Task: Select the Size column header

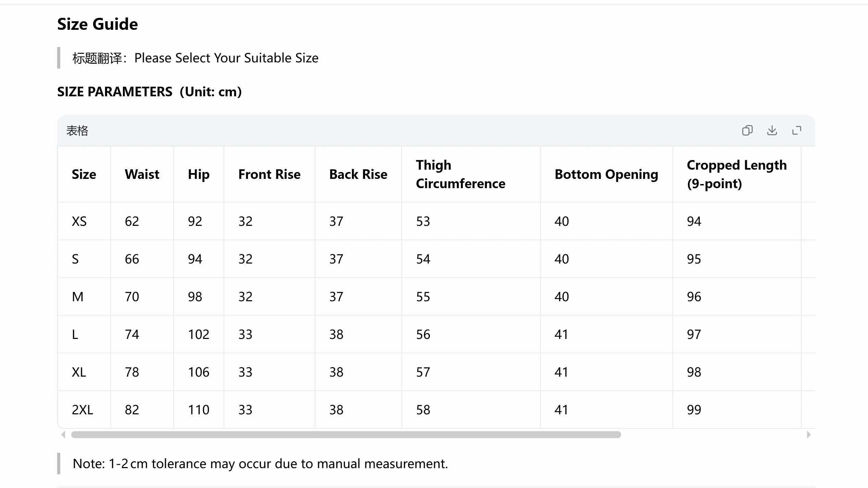Action: coord(84,174)
